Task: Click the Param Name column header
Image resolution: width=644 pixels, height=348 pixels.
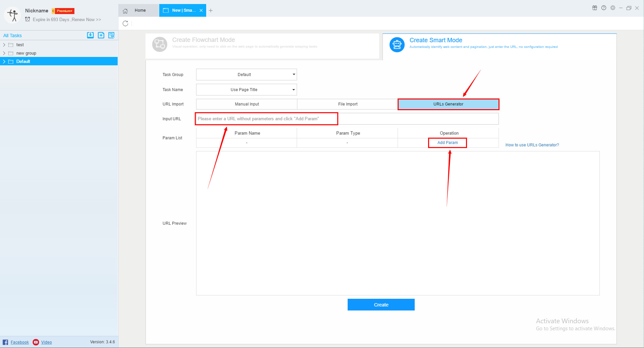Action: (x=247, y=133)
